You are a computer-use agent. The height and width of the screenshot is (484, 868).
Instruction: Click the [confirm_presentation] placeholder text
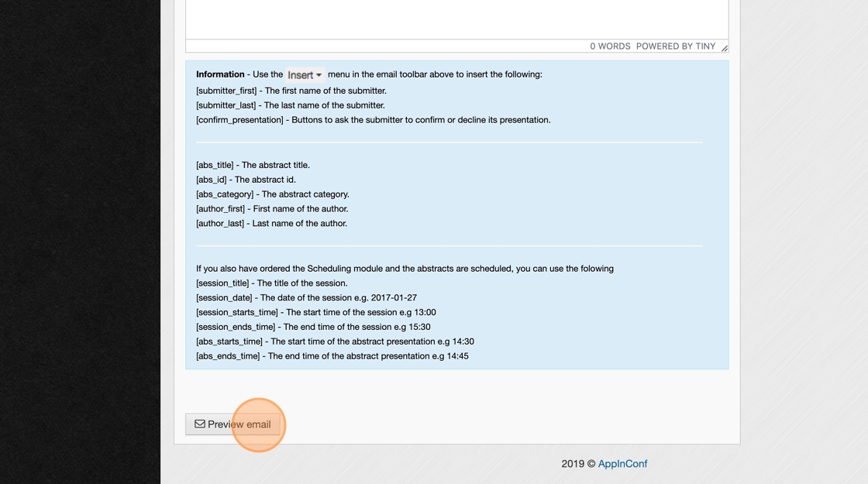(239, 120)
